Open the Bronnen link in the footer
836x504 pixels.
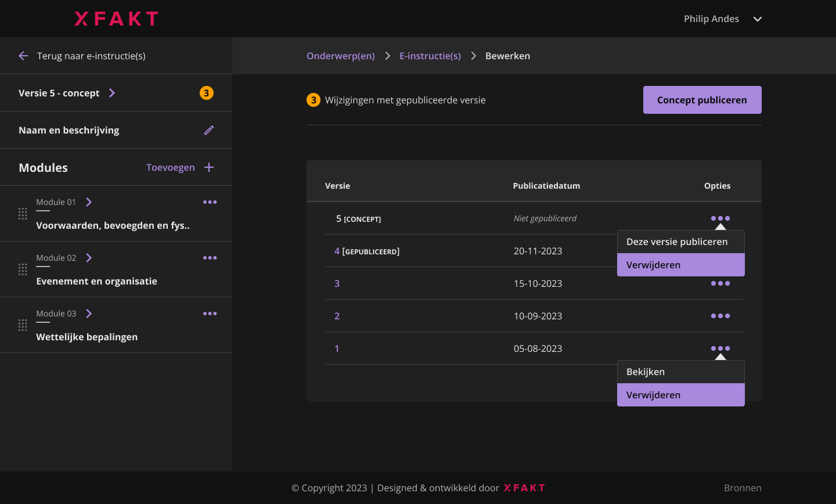743,488
